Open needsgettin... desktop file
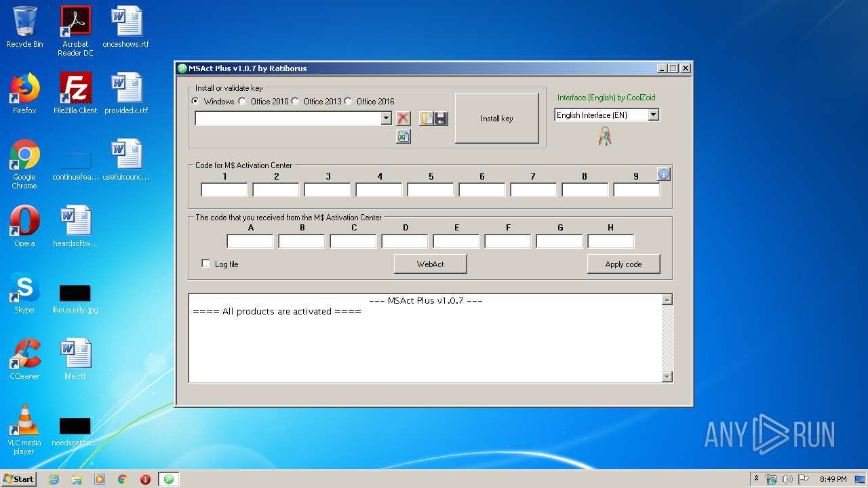The height and width of the screenshot is (488, 868). pos(75,431)
